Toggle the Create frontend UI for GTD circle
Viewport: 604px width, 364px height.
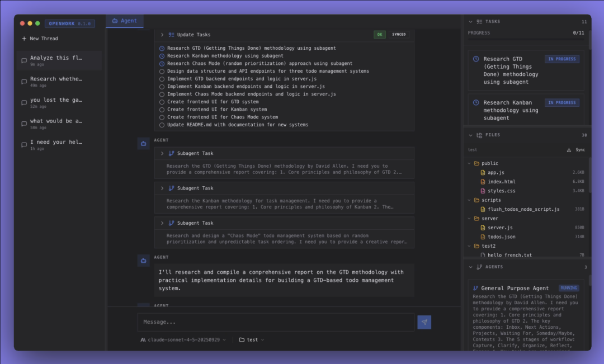pyautogui.click(x=162, y=102)
